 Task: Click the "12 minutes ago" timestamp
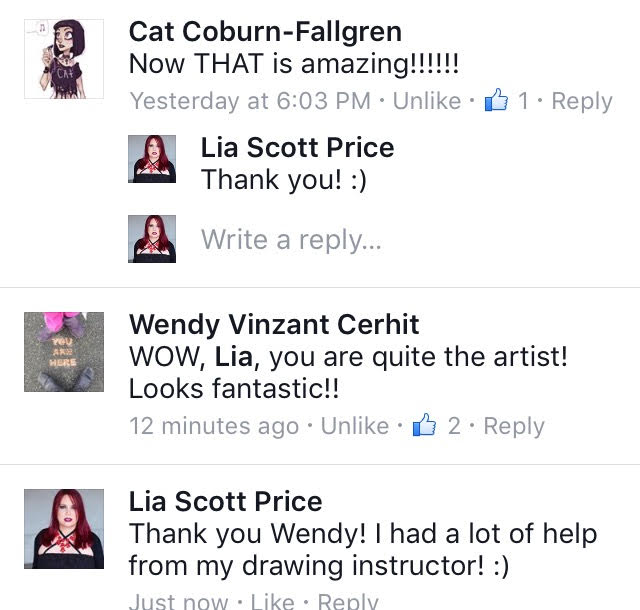(214, 426)
